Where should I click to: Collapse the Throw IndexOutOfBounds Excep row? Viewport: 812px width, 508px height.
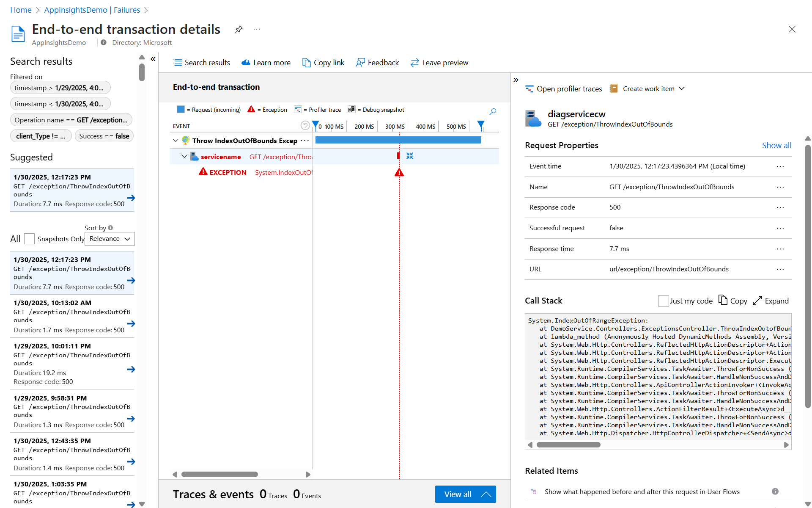click(176, 140)
